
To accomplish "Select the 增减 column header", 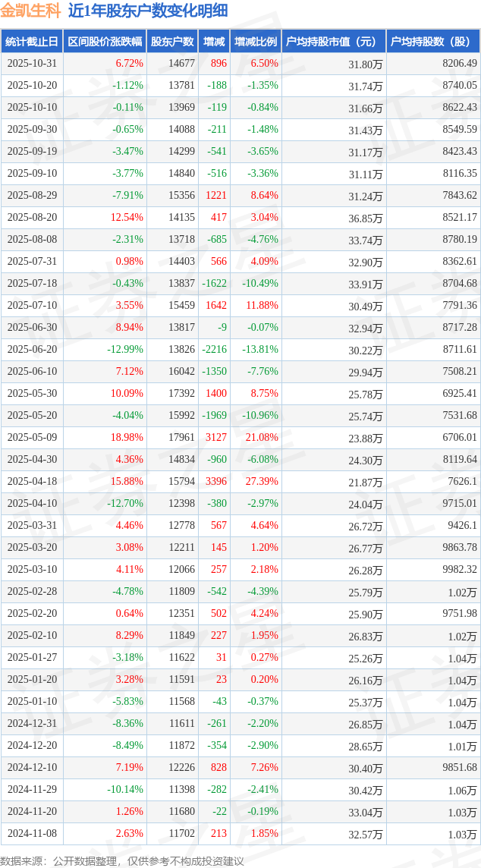I will [x=215, y=41].
